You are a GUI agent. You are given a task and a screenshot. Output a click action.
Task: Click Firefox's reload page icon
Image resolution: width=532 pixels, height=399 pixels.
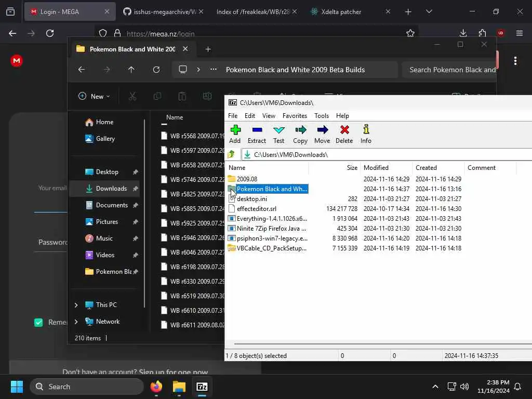(50, 33)
